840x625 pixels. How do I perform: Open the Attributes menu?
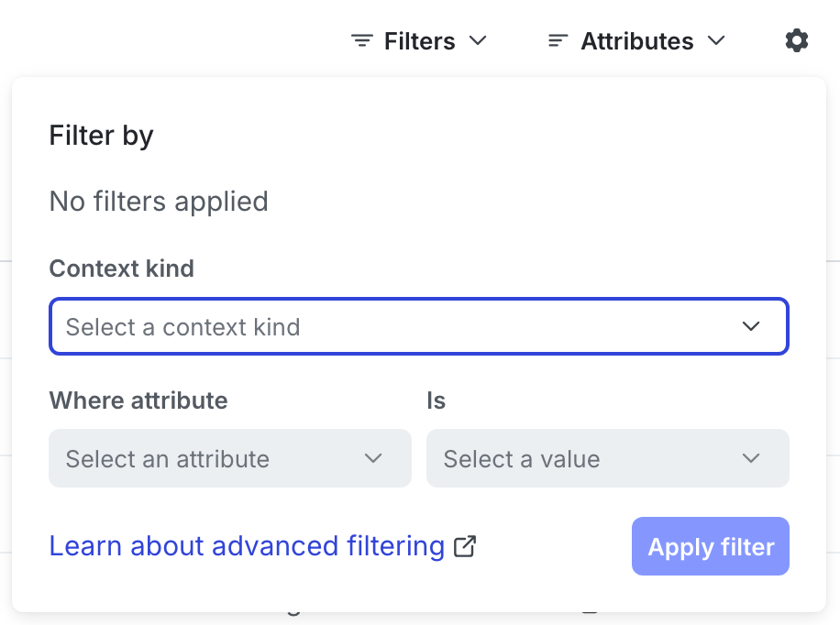coord(636,40)
